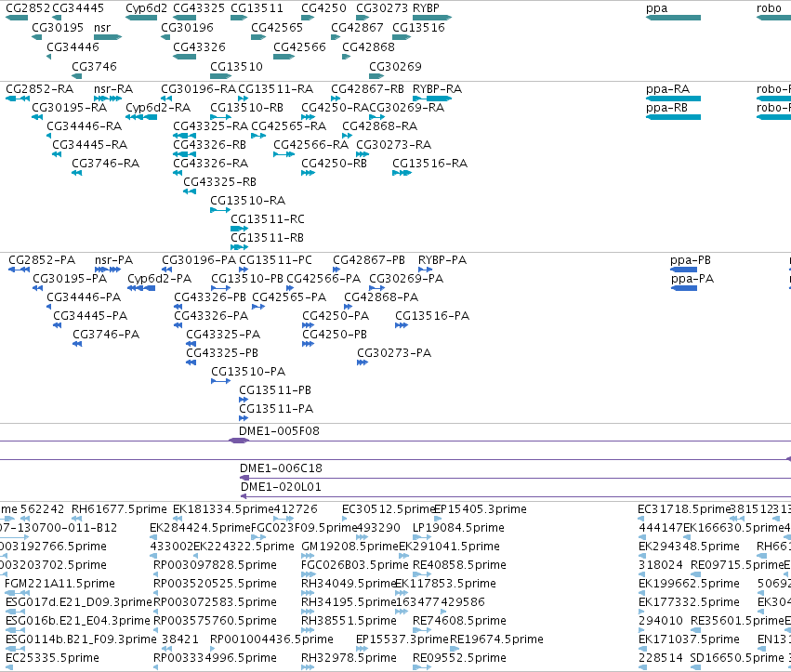791x672 pixels.
Task: Select the CG30195 gene label
Action: coord(58,27)
